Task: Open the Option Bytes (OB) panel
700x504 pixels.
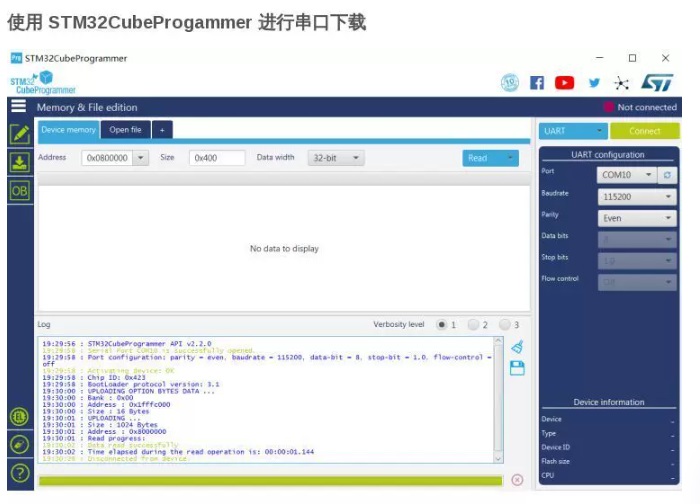Action: (x=19, y=190)
